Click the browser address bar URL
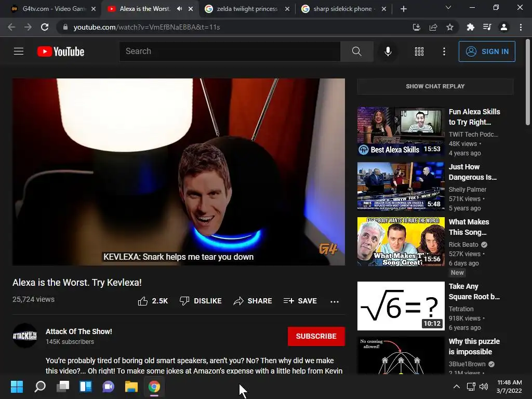The width and height of the screenshot is (532, 399). click(x=147, y=27)
